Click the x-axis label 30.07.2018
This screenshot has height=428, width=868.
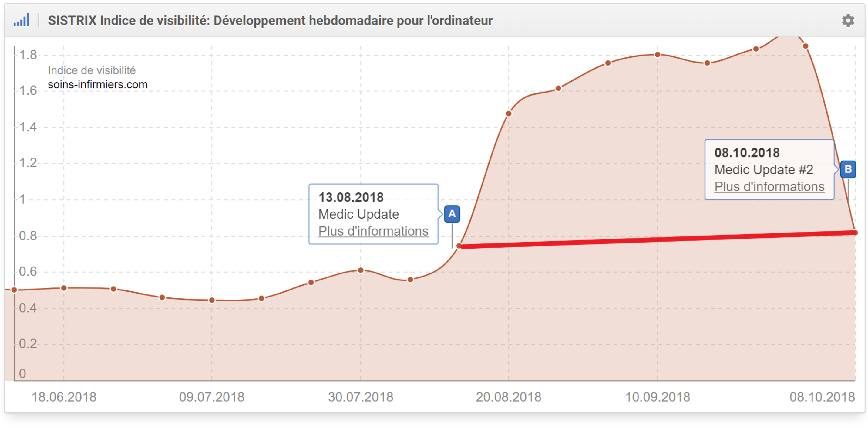coord(361,397)
